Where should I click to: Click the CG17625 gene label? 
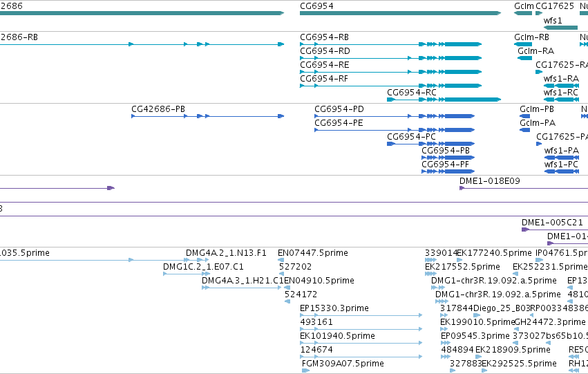pos(555,6)
